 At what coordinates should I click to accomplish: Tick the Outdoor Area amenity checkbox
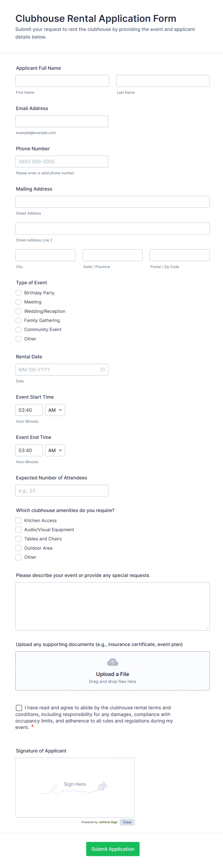point(18,548)
